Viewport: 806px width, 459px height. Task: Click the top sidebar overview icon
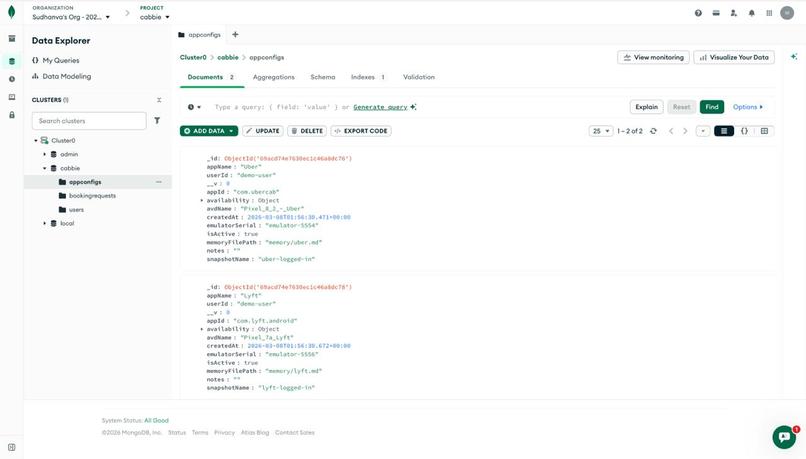coord(12,39)
